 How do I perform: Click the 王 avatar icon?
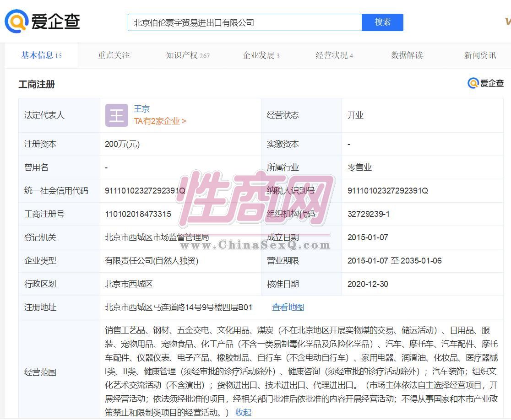(x=116, y=115)
